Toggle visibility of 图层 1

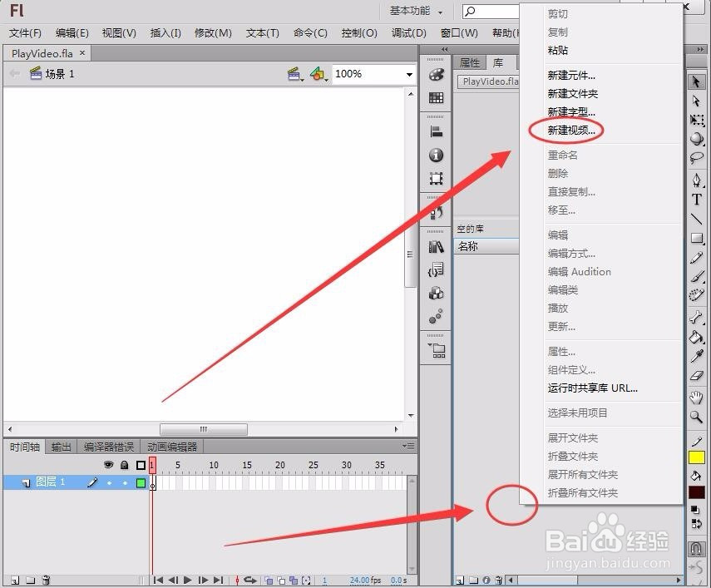pyautogui.click(x=108, y=482)
